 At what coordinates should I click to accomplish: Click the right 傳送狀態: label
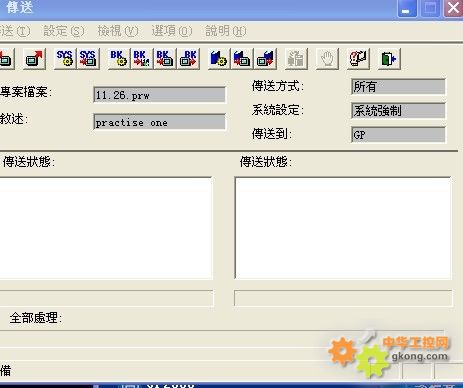click(266, 162)
